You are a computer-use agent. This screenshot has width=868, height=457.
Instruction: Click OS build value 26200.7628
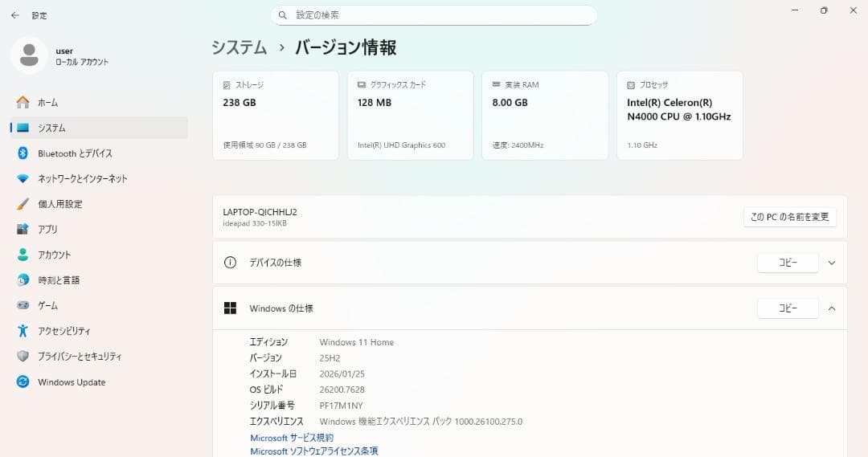[x=342, y=390]
